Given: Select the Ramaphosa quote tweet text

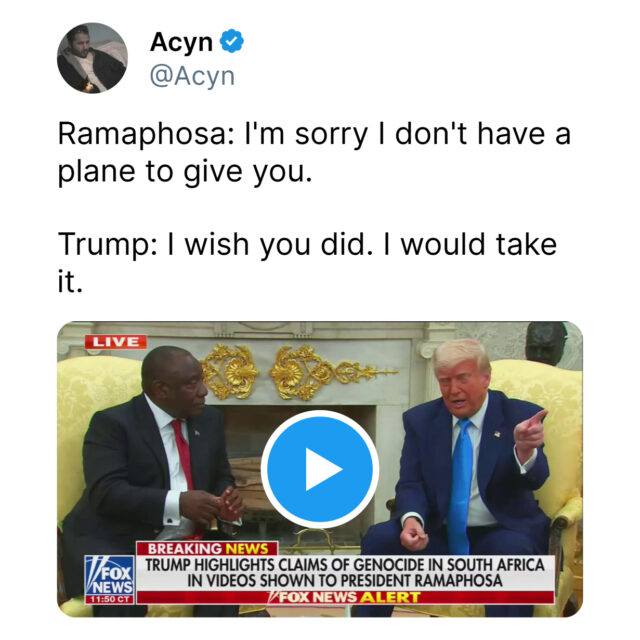Looking at the screenshot, I should click(x=314, y=152).
